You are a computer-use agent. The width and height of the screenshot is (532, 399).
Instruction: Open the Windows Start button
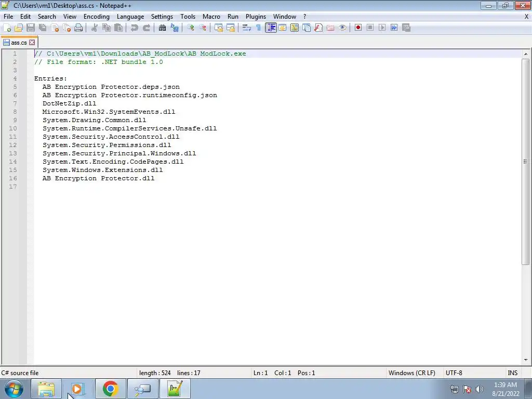tap(14, 389)
